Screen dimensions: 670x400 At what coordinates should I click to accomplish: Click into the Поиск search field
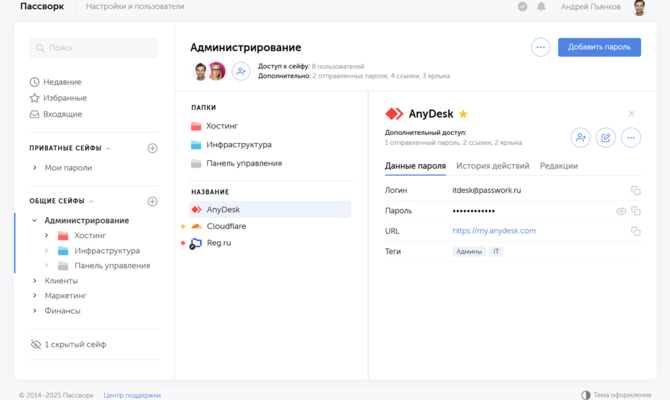(94, 48)
